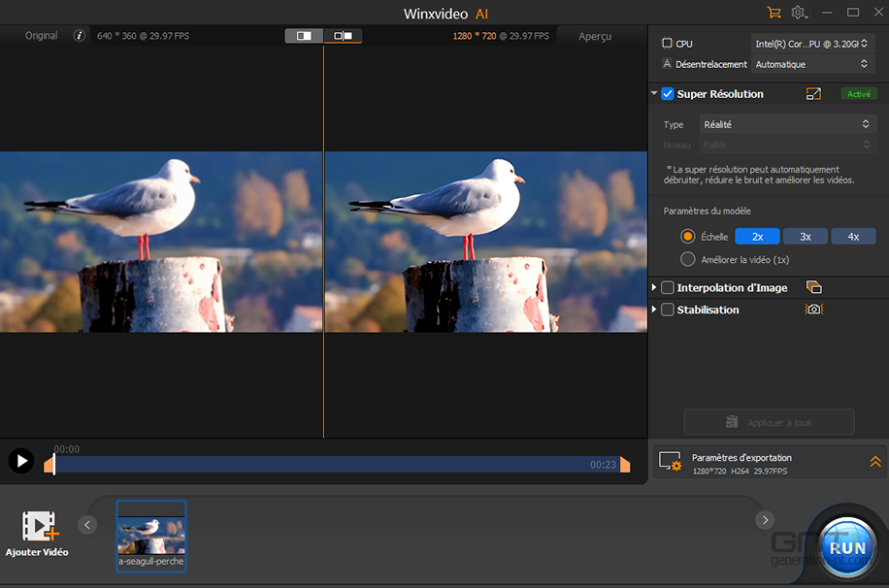Click the Paramètres d'exportation label
The image size is (889, 588).
point(741,458)
